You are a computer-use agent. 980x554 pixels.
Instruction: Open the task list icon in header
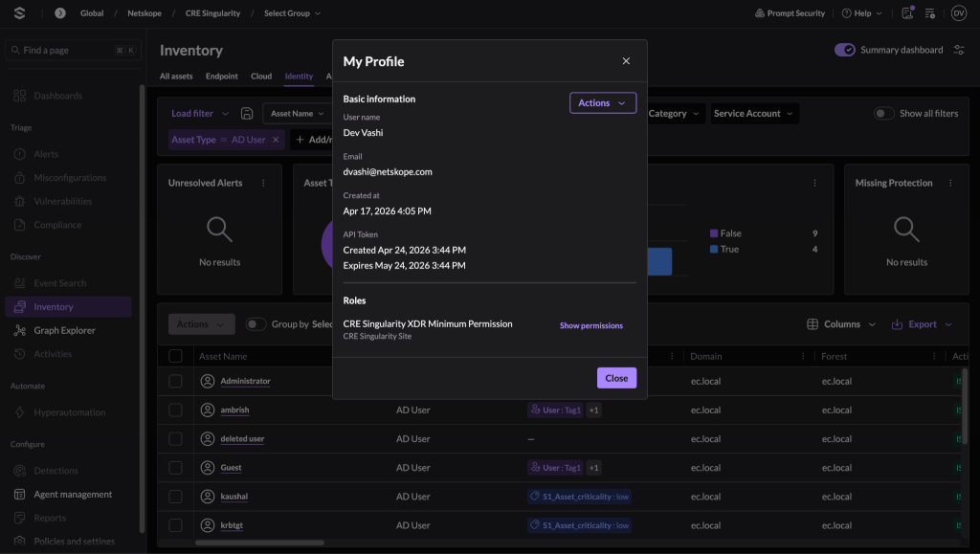point(930,13)
